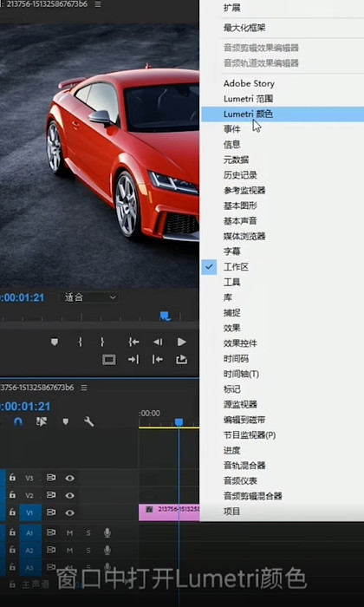Solo track A1
This screenshot has width=364, height=607.
(x=88, y=533)
